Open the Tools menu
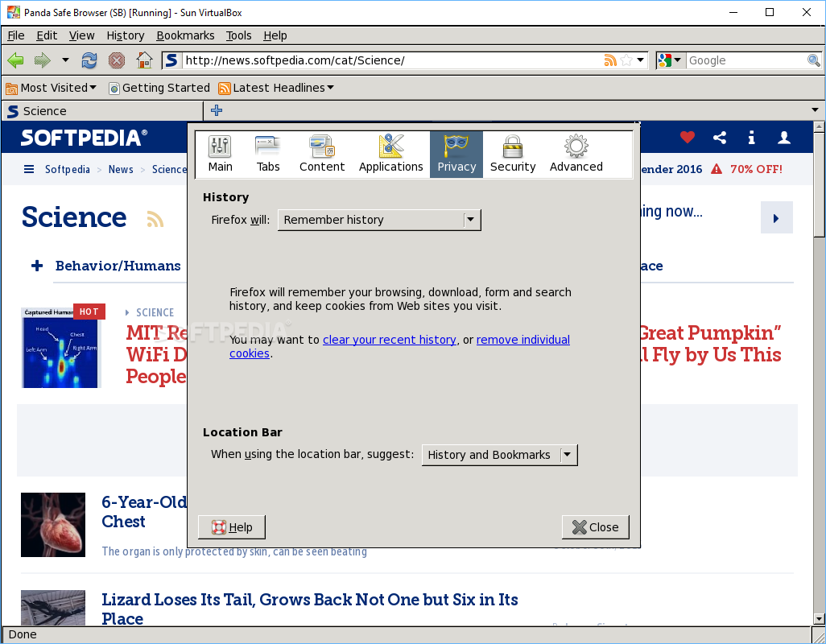The image size is (826, 644). click(238, 35)
